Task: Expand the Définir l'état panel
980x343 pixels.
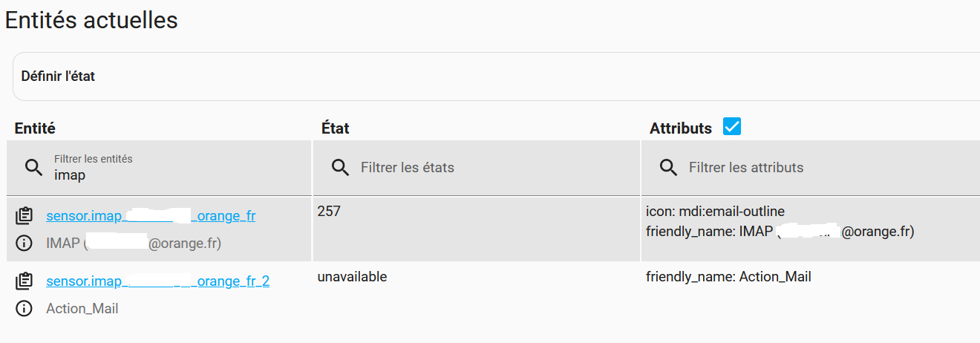Action: pos(496,76)
